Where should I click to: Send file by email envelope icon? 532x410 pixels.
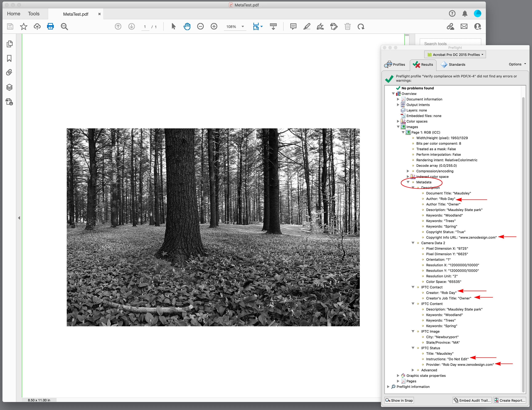coord(464,27)
